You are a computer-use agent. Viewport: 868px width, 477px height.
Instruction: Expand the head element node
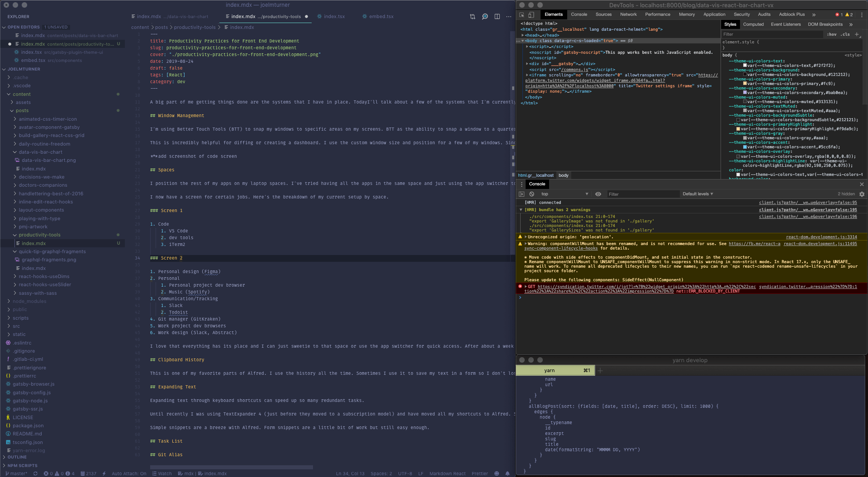(x=523, y=35)
